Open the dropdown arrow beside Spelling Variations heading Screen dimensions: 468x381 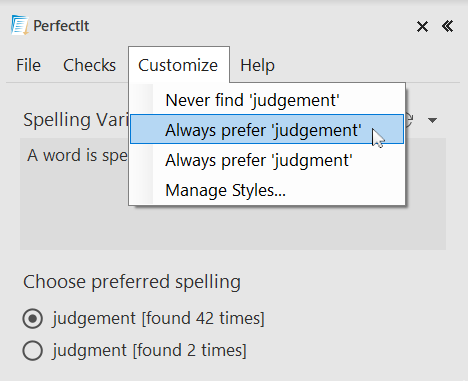point(432,120)
